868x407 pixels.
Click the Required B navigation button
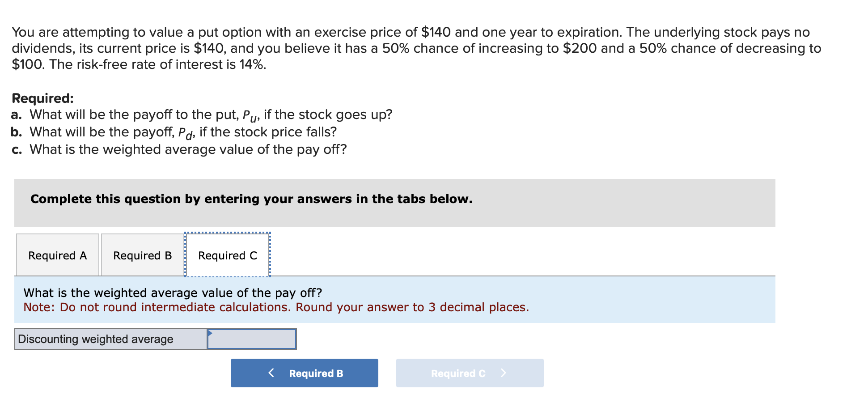point(304,373)
